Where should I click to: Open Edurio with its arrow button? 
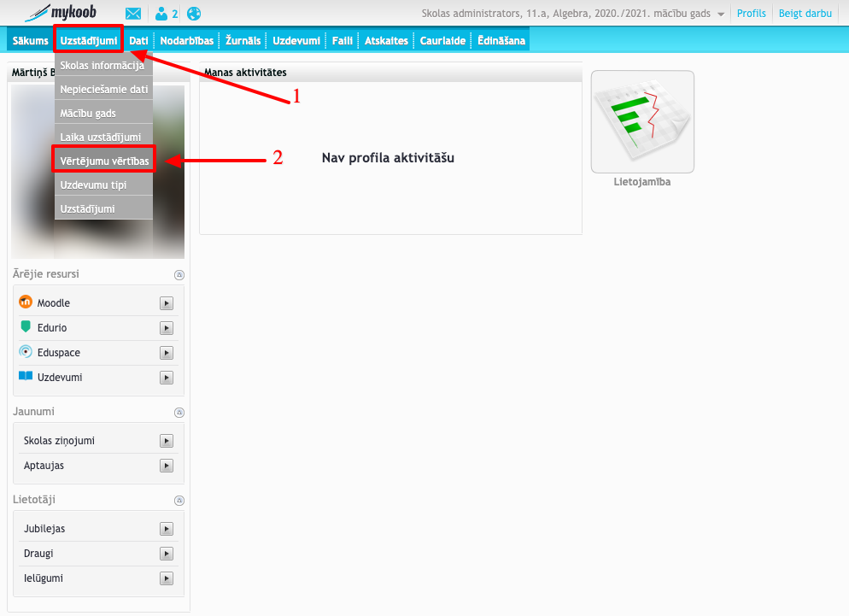[x=167, y=328]
